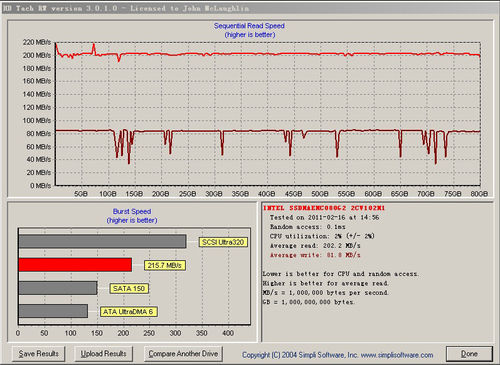Select the gray SATA 150 bar
The height and width of the screenshot is (365, 500).
click(x=58, y=288)
